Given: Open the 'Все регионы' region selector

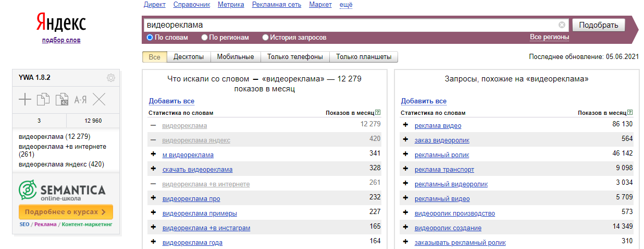Looking at the screenshot, I should [549, 37].
